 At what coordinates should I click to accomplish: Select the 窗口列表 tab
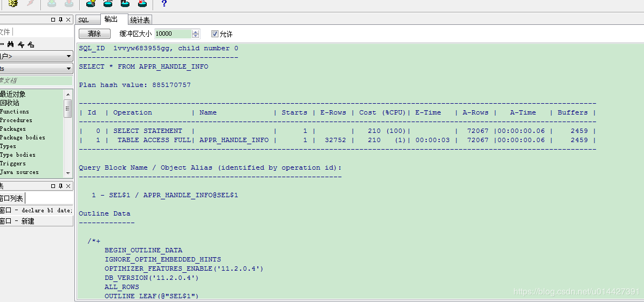click(11, 198)
